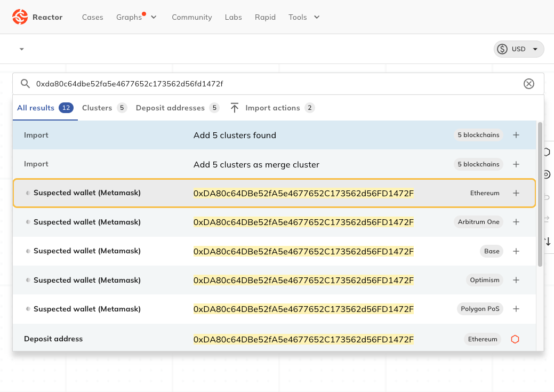
Task: Click the Base chain badge
Action: pos(492,251)
